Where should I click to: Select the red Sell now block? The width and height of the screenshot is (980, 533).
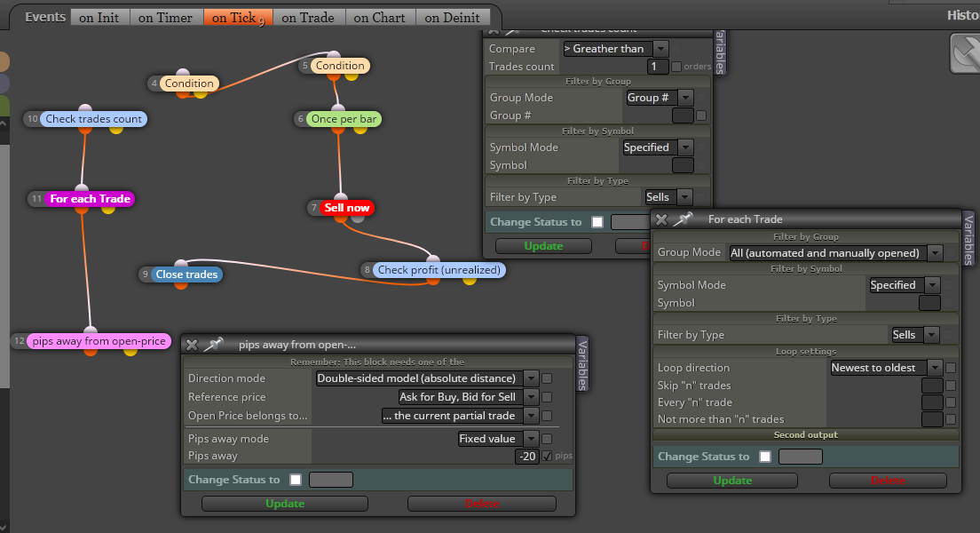(x=347, y=208)
